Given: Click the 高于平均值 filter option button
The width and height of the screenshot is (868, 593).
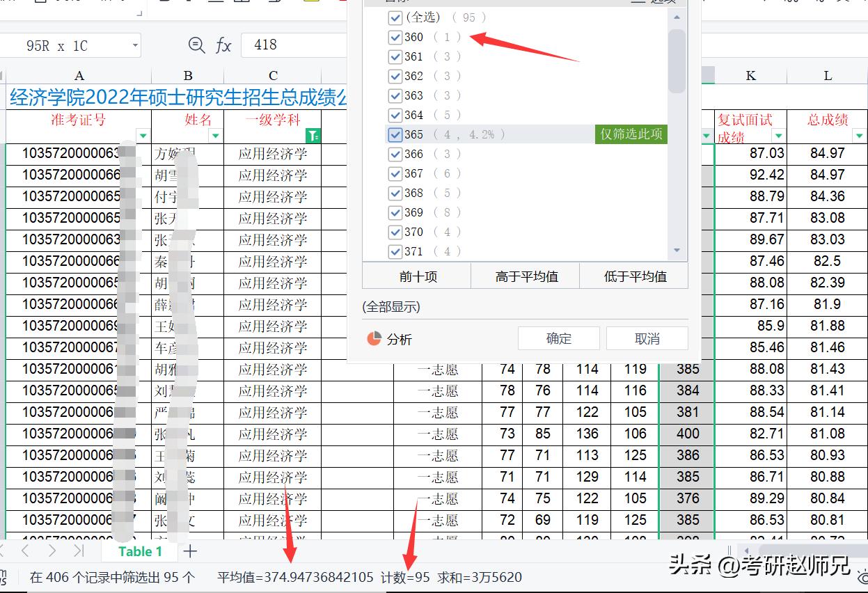Looking at the screenshot, I should click(x=528, y=276).
